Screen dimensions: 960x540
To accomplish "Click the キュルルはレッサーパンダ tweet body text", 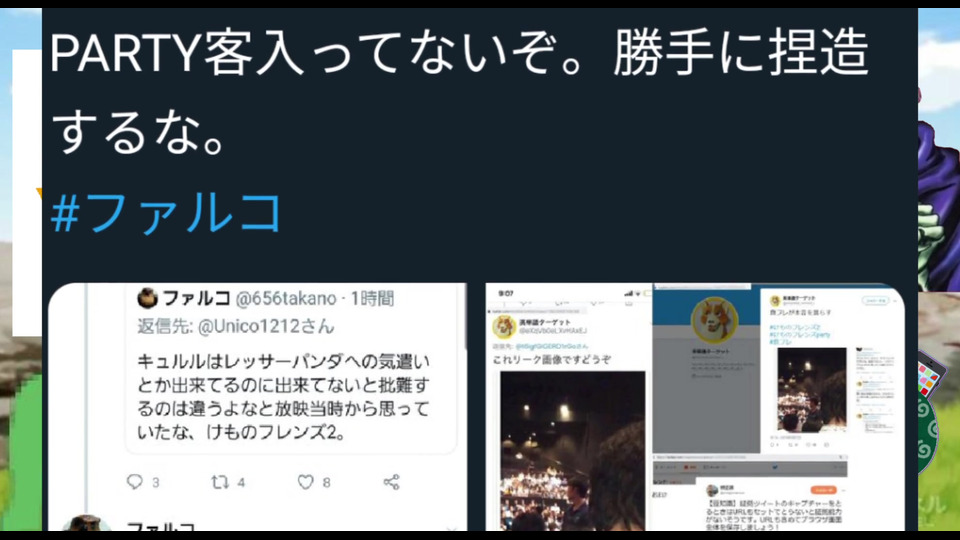I will coord(283,397).
